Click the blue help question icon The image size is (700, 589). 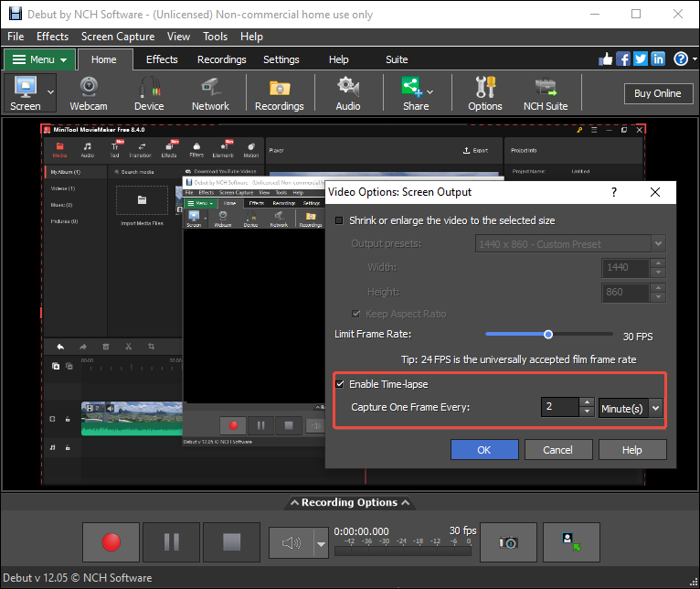coord(681,59)
